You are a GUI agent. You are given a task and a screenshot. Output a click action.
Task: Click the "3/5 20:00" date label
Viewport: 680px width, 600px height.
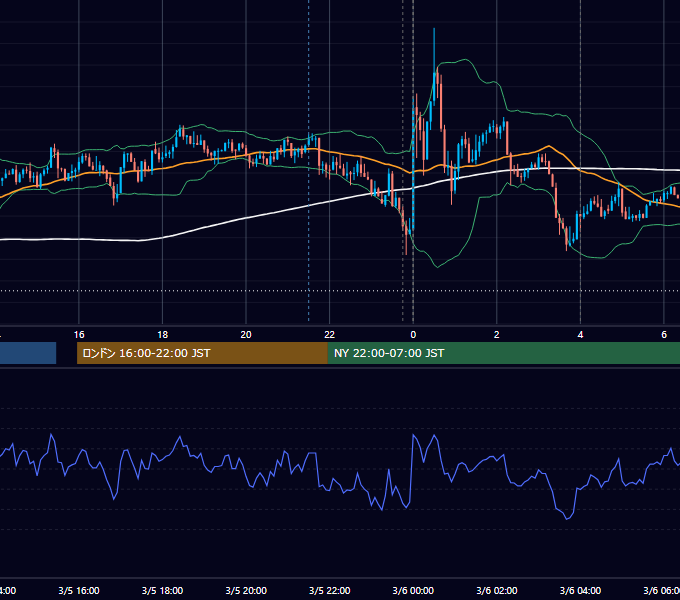(x=246, y=591)
